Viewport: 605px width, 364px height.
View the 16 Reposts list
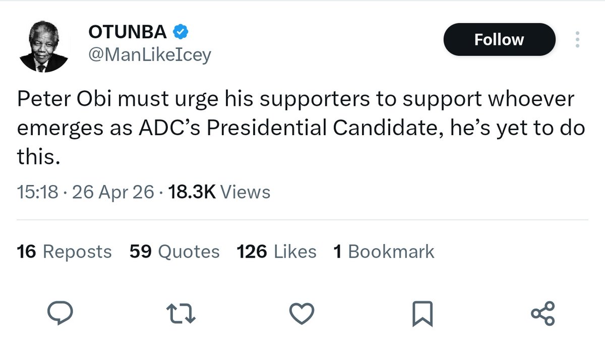tap(65, 251)
